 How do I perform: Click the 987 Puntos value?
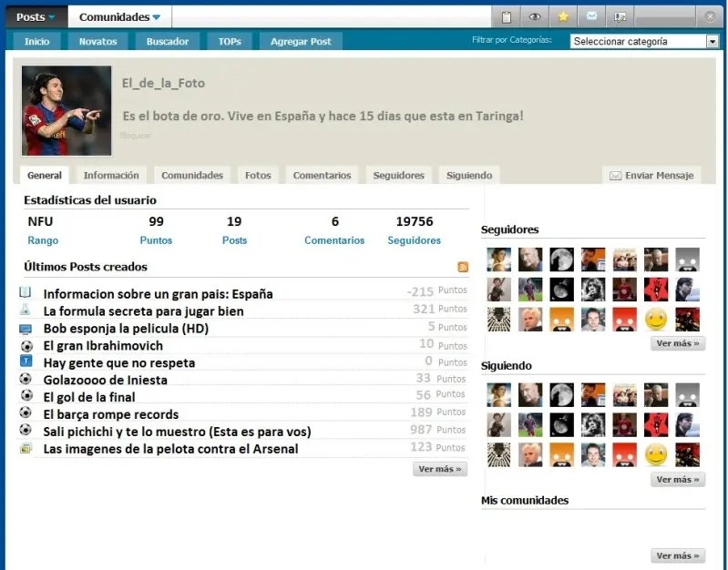click(421, 430)
